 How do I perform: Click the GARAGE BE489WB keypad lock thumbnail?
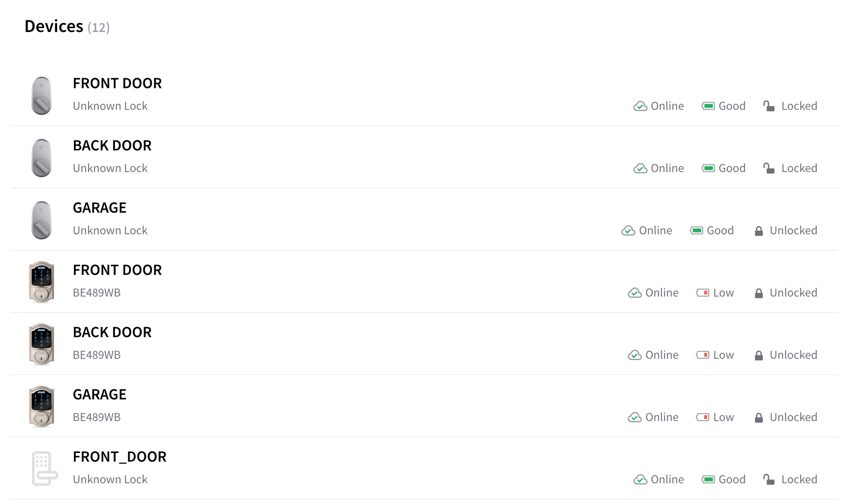coord(41,407)
